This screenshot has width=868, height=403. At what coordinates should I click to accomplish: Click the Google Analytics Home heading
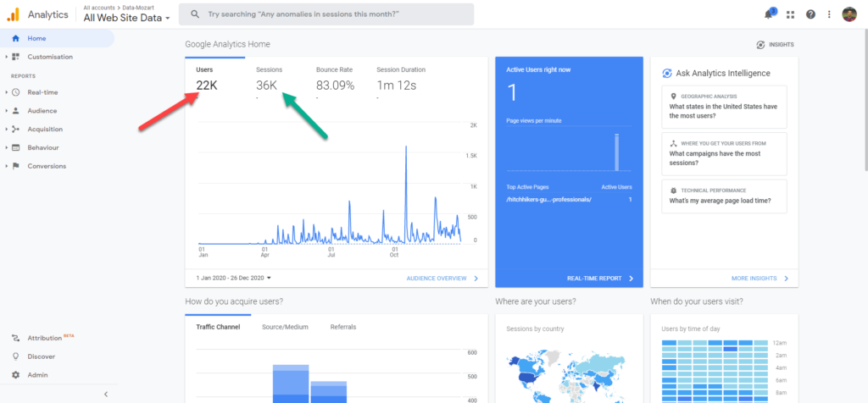pos(227,44)
